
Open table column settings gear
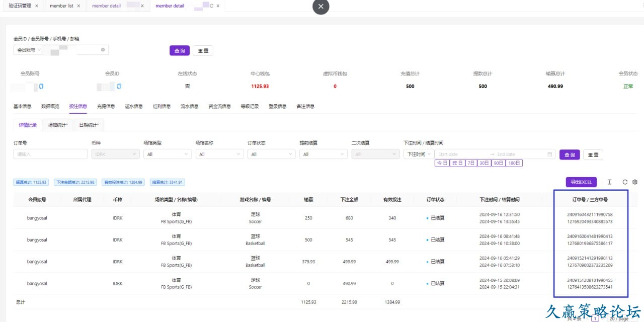635,182
